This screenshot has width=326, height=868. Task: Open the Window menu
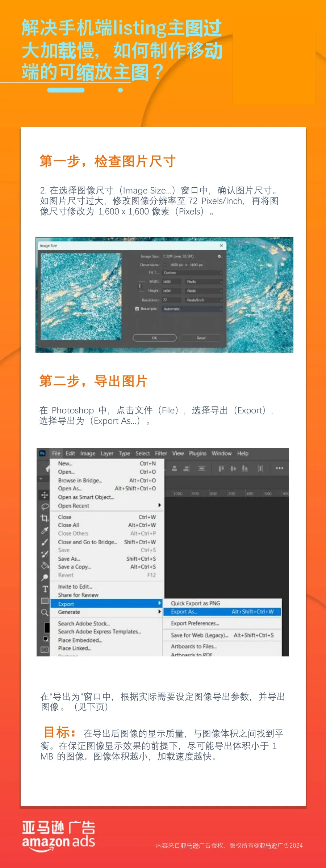coord(222,454)
